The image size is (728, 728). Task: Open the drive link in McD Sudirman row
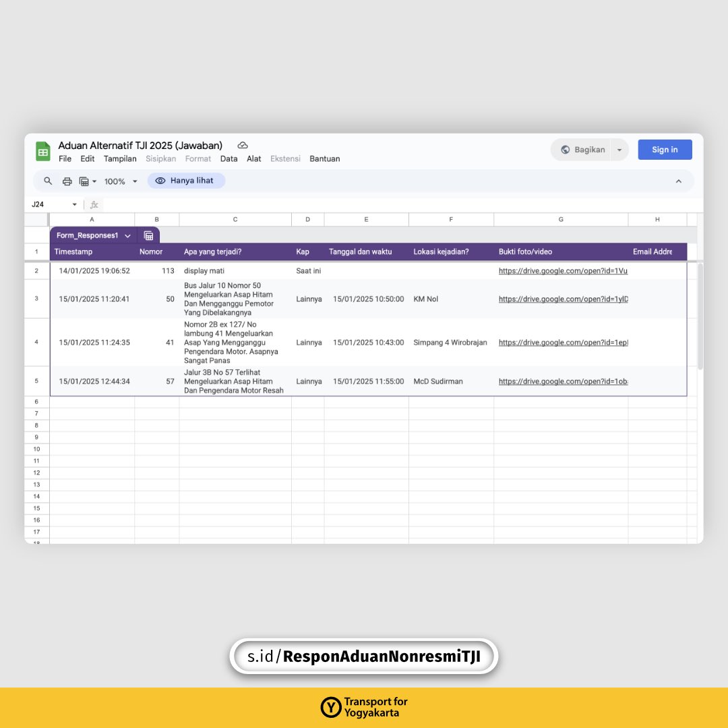(x=563, y=382)
